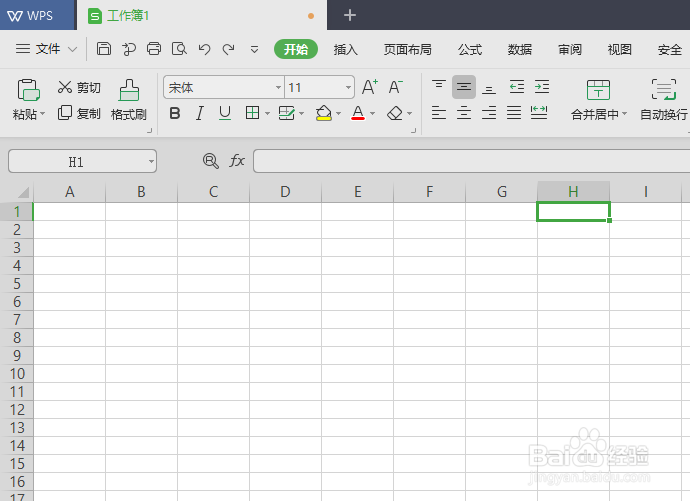Screen dimensions: 690x501
Task: Click the Undo arrow
Action: 204,49
